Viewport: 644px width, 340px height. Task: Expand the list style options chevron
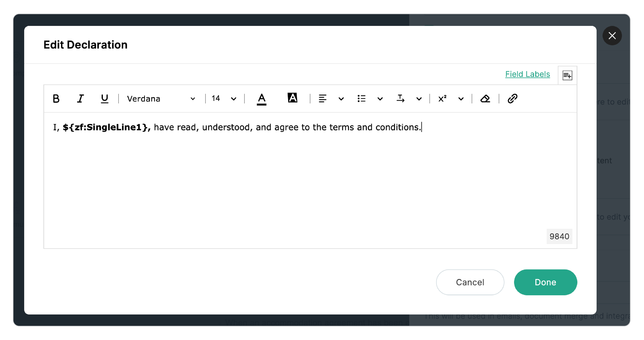click(380, 99)
